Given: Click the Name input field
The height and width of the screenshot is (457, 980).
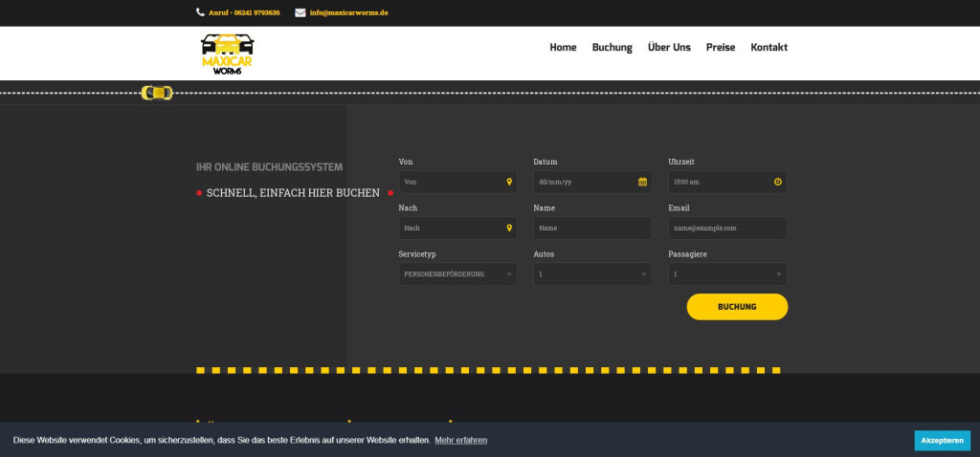Looking at the screenshot, I should tap(592, 228).
